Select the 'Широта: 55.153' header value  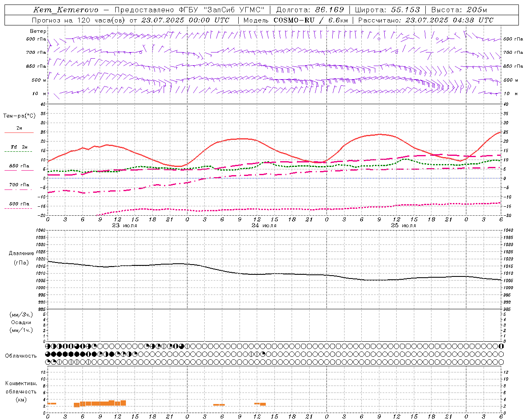tap(387, 10)
